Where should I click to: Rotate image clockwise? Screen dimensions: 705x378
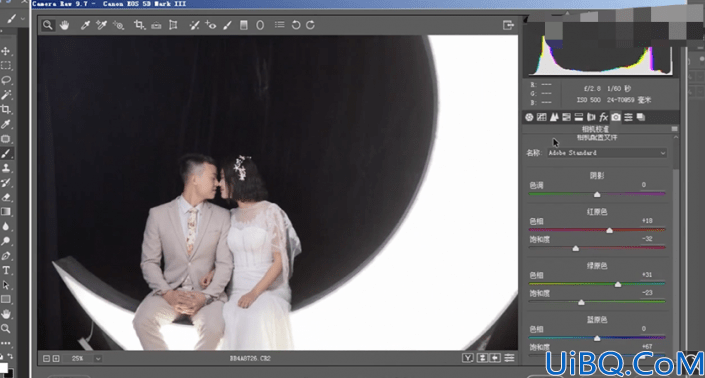310,25
